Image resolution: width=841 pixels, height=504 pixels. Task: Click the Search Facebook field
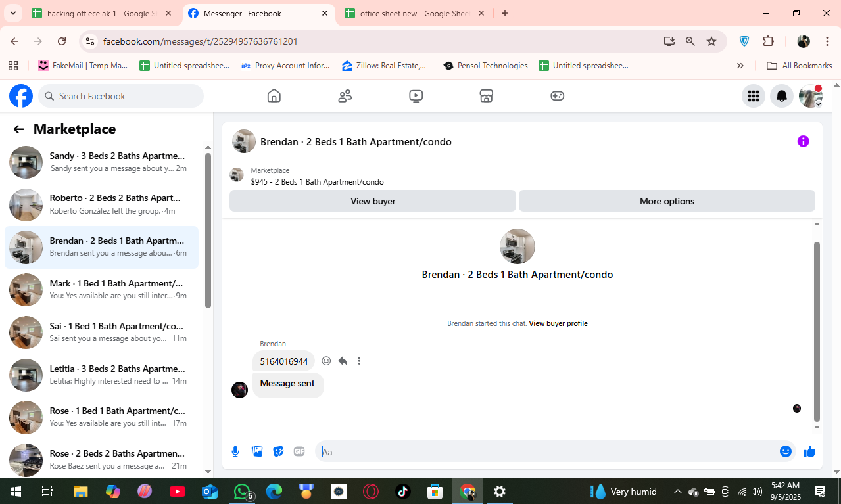(x=121, y=96)
